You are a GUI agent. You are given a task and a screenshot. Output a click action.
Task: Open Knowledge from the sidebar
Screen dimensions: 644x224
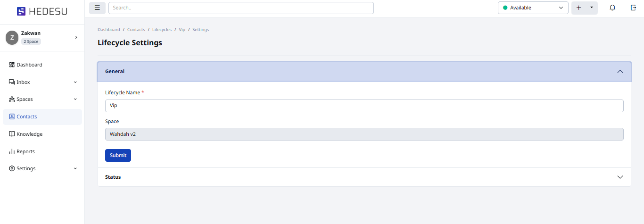point(29,134)
